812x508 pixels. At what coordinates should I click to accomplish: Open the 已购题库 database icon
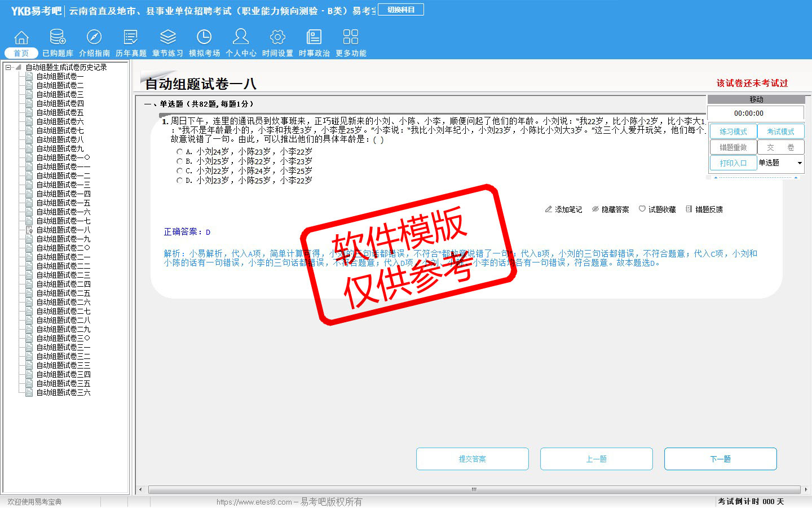58,37
